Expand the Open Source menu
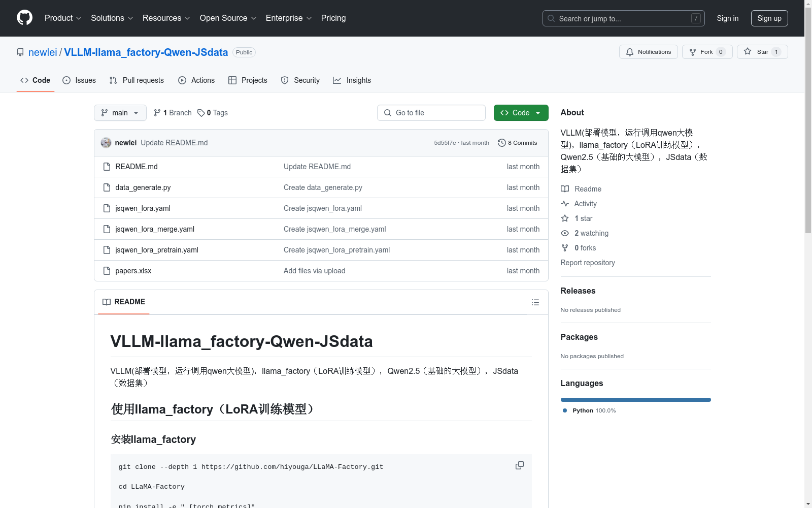Image resolution: width=812 pixels, height=508 pixels. [228, 18]
